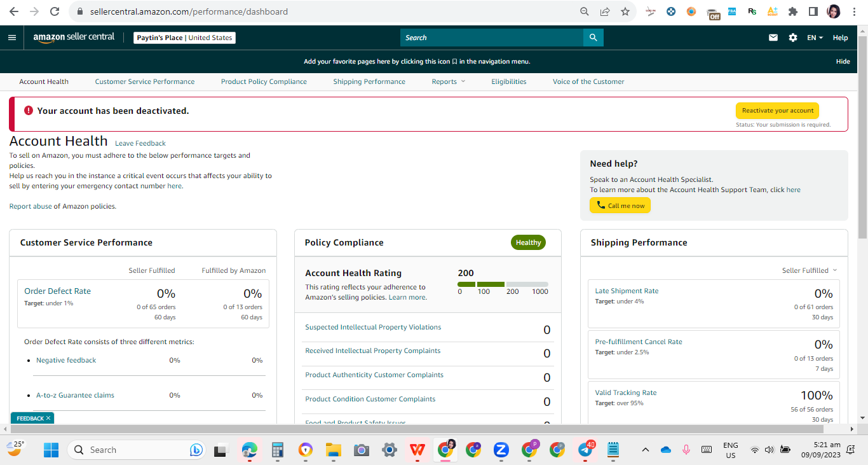Image resolution: width=868 pixels, height=465 pixels.
Task: Open the mail messages icon
Action: [773, 38]
